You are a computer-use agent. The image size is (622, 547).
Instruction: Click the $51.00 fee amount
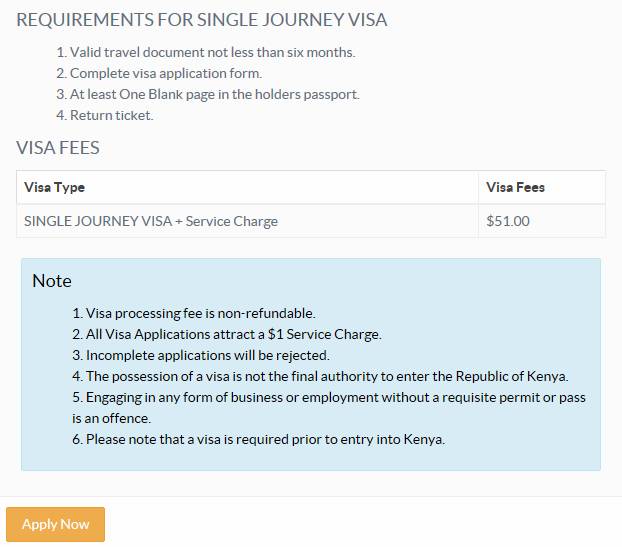coord(508,221)
